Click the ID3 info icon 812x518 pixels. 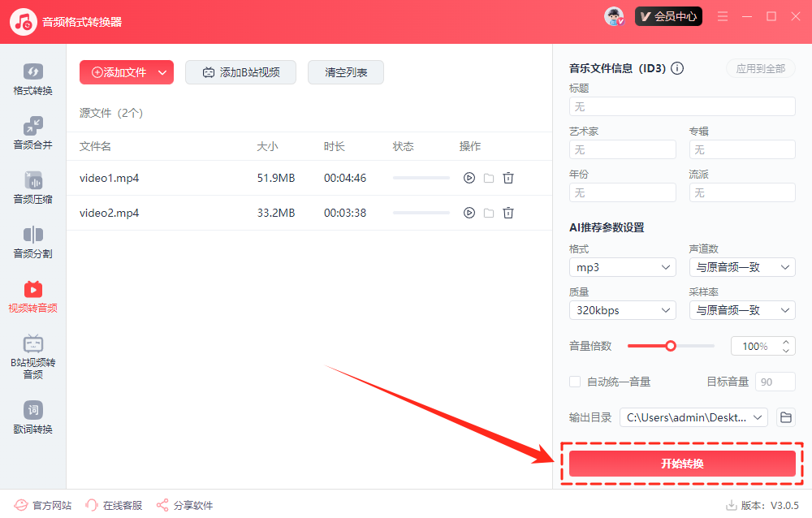point(677,69)
